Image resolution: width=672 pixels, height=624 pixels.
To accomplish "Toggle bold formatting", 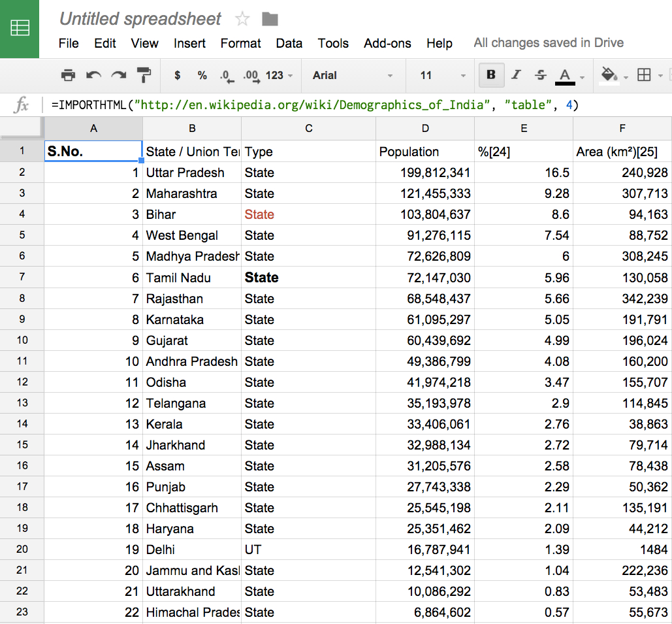I will click(491, 75).
